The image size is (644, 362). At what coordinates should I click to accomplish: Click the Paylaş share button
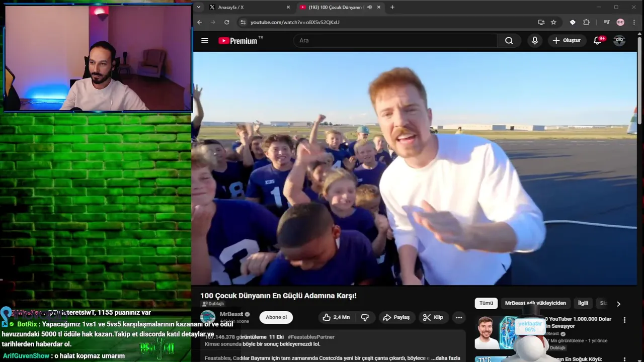tap(396, 317)
